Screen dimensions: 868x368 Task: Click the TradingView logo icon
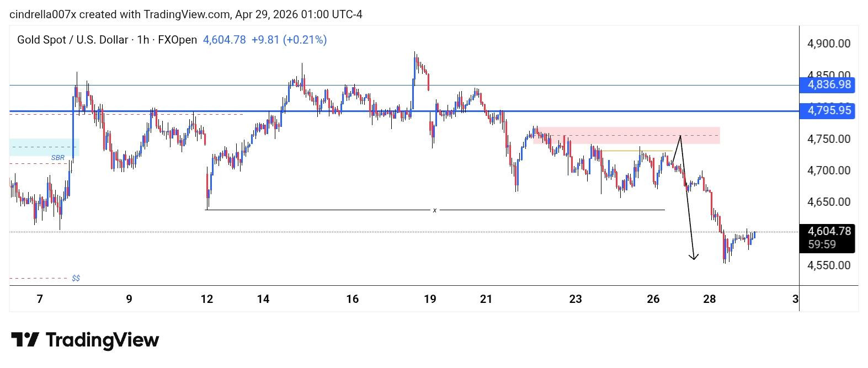(x=24, y=340)
